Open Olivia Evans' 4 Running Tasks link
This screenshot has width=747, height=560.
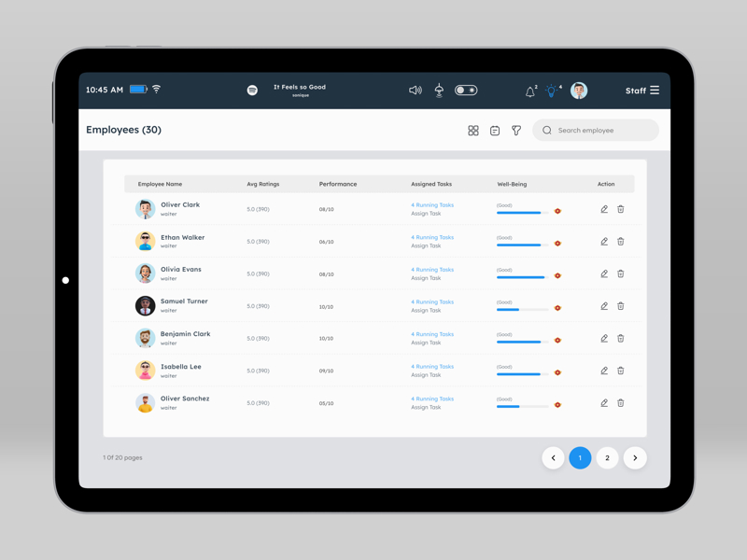pos(432,270)
